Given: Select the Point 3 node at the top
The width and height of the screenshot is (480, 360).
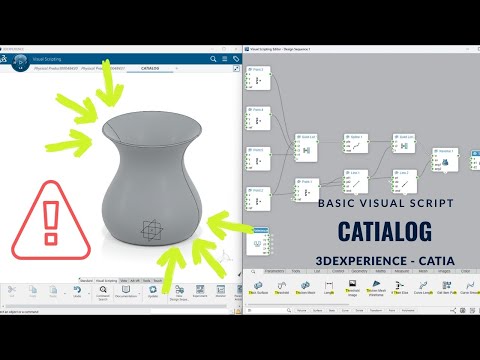Looking at the screenshot, I should [x=258, y=78].
